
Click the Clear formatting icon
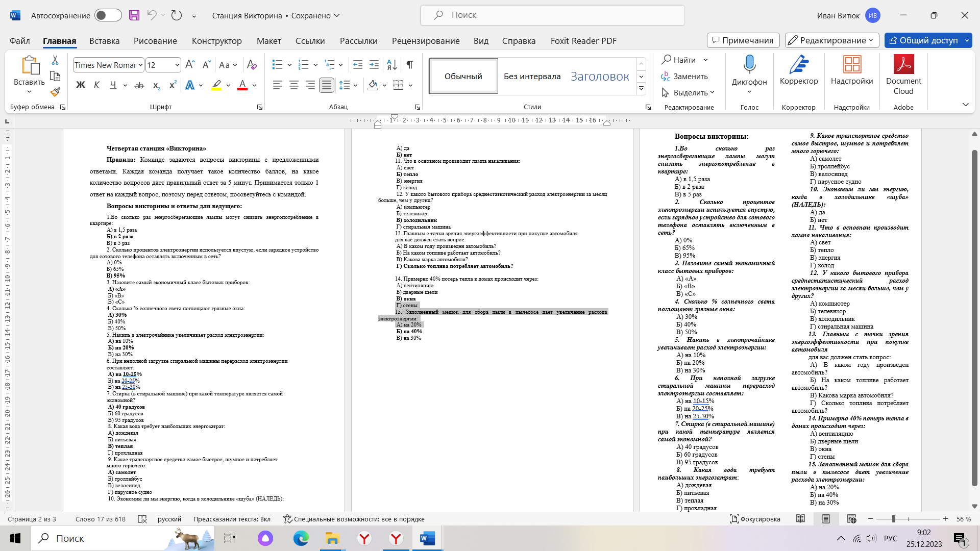tap(252, 65)
